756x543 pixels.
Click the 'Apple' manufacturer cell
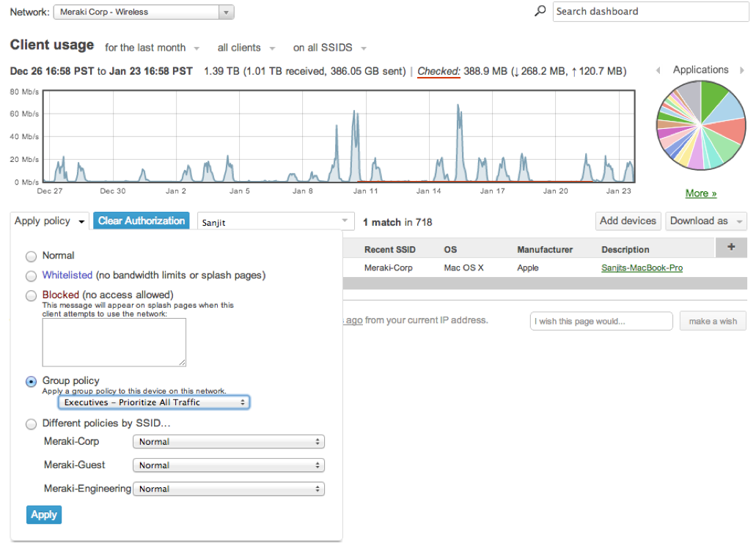pos(527,267)
